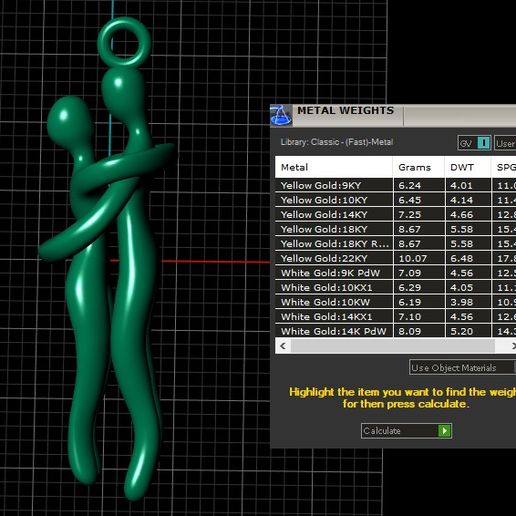Select the Yellow Gold:9KY row
The image size is (516, 516).
point(395,185)
